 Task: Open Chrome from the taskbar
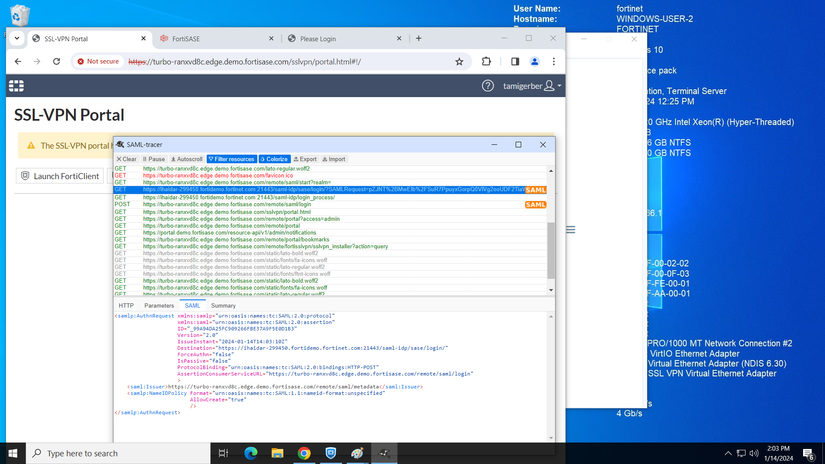pos(304,453)
